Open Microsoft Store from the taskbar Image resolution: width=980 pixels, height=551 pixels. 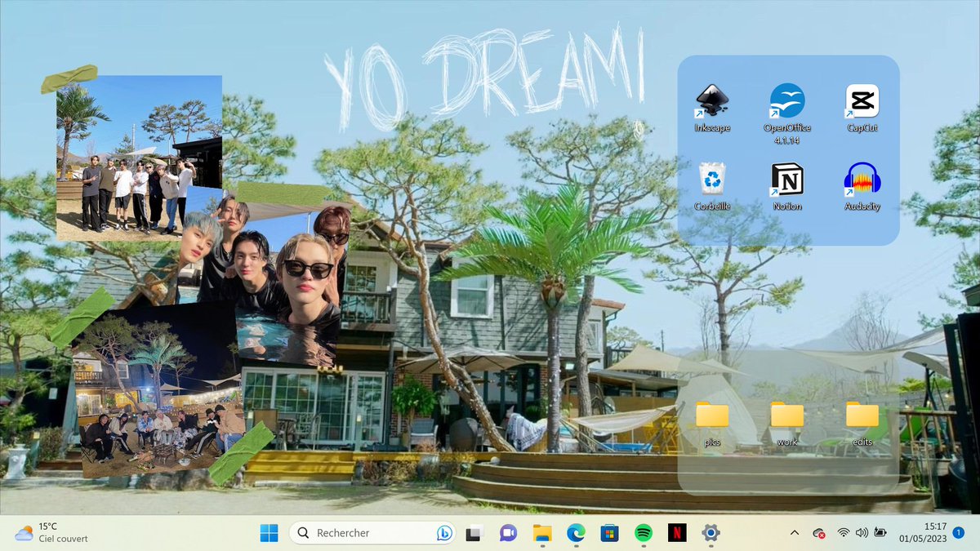pyautogui.click(x=609, y=533)
